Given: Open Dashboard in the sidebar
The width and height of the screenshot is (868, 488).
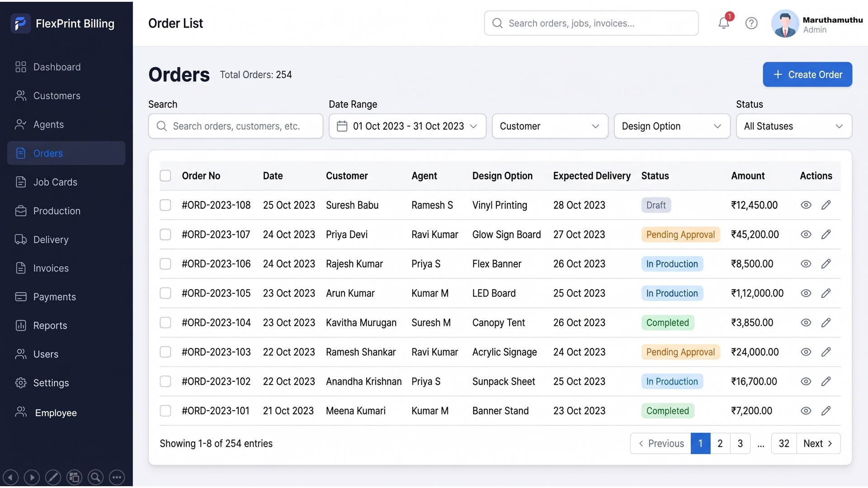Looking at the screenshot, I should click(66, 67).
